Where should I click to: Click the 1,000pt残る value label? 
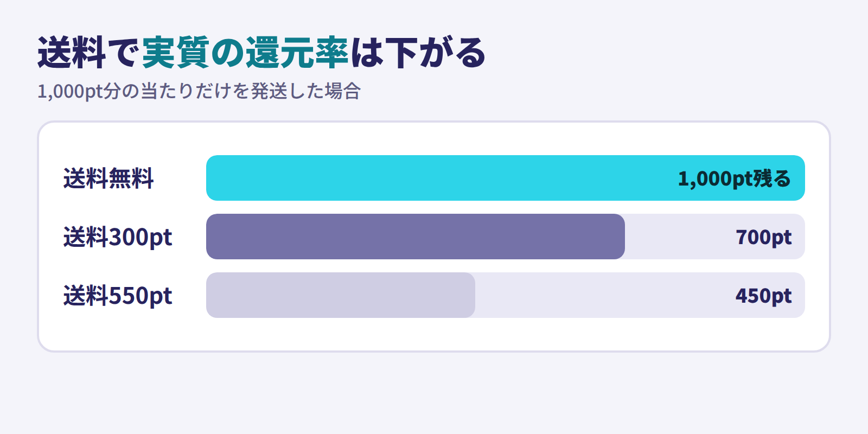(735, 178)
